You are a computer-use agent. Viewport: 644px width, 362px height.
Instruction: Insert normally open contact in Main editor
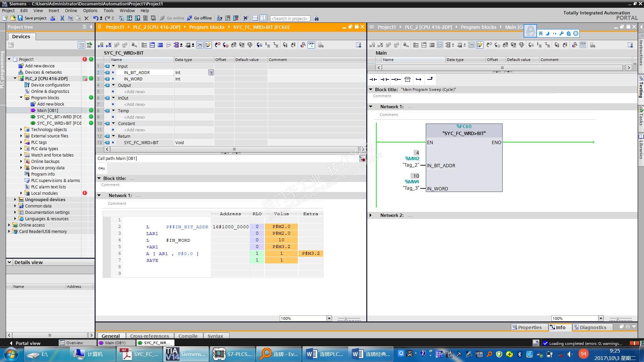[x=373, y=79]
